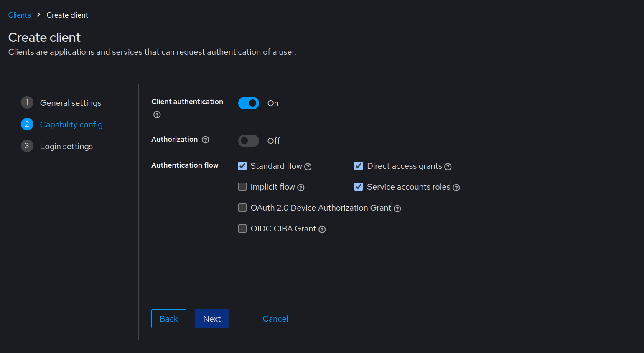Screen dimensions: 644x353
Task: Go to General settings step
Action: (x=61, y=103)
